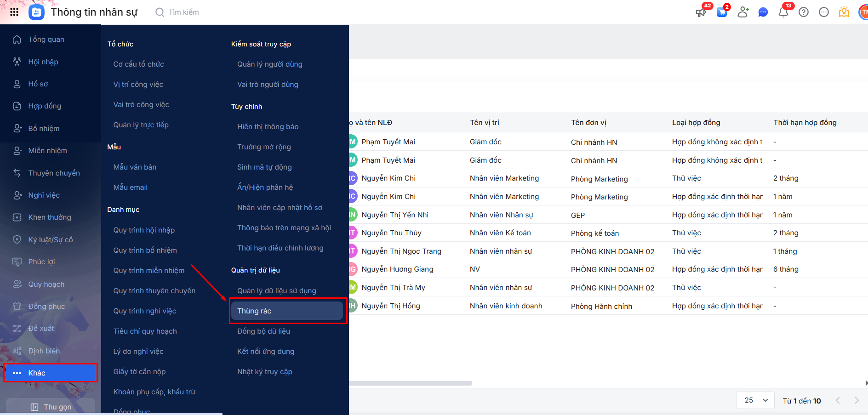Image resolution: width=868 pixels, height=415 pixels.
Task: Select Tổng quan in the sidebar
Action: click(46, 40)
